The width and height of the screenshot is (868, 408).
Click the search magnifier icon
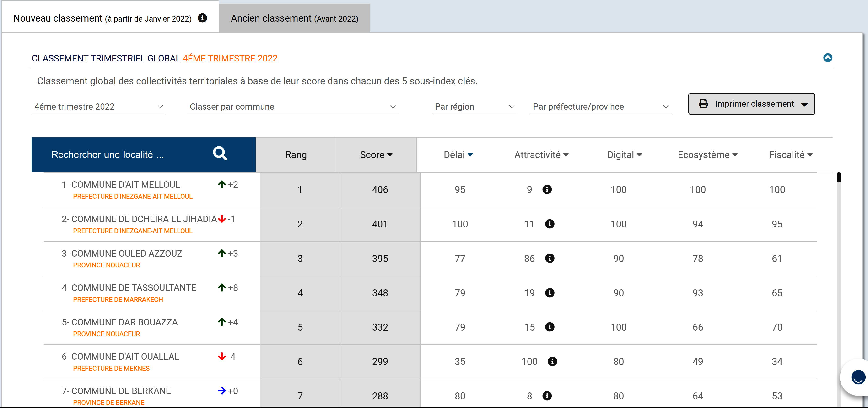pyautogui.click(x=220, y=154)
